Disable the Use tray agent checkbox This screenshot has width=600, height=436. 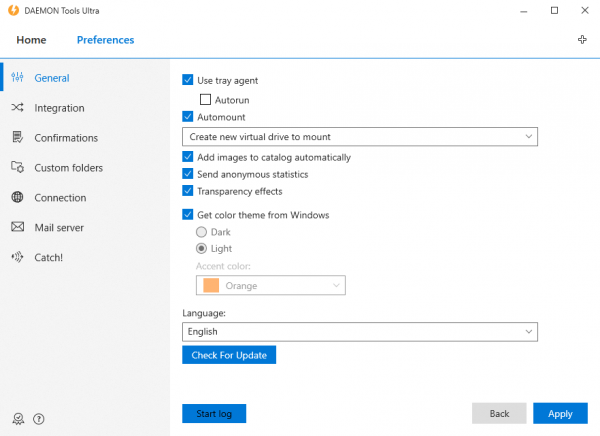click(x=188, y=80)
